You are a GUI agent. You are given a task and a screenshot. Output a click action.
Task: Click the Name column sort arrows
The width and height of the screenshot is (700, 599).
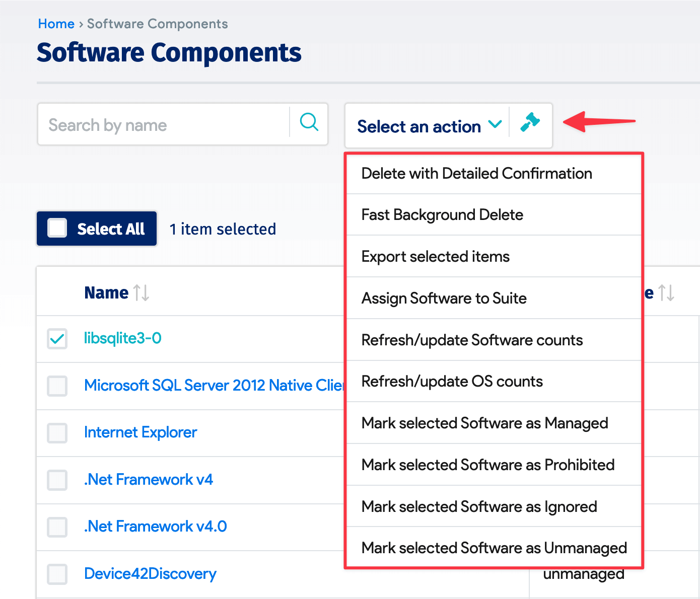(x=141, y=292)
